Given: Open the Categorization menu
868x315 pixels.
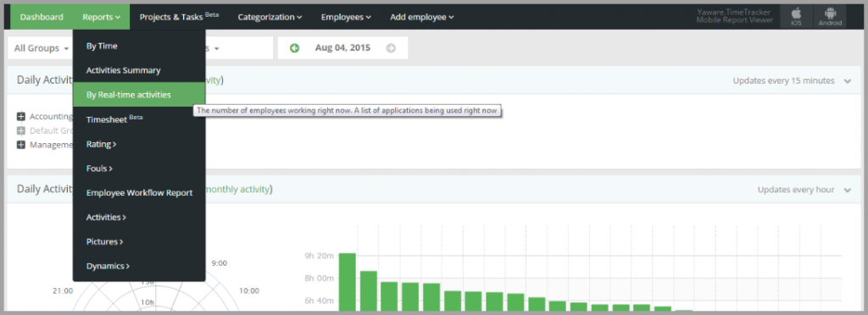Looking at the screenshot, I should [x=270, y=17].
